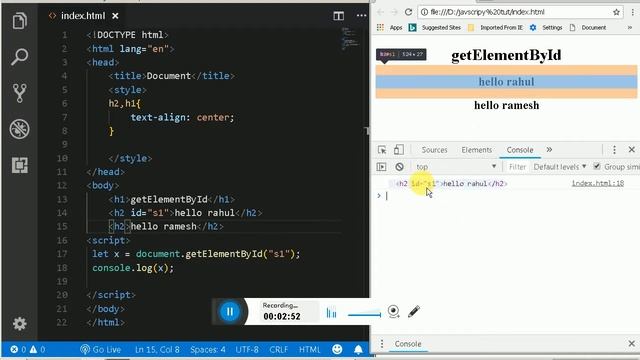Open the editor More Actions ellipsis

(x=361, y=16)
